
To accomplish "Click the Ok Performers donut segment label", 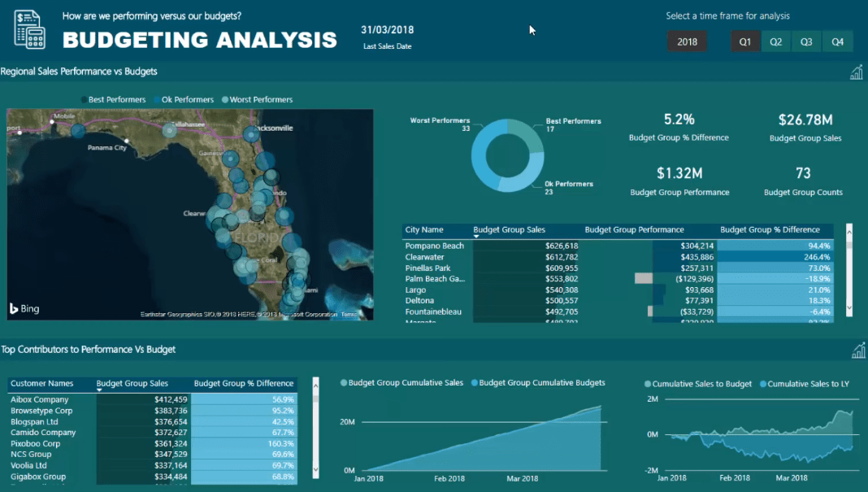I will [x=569, y=188].
